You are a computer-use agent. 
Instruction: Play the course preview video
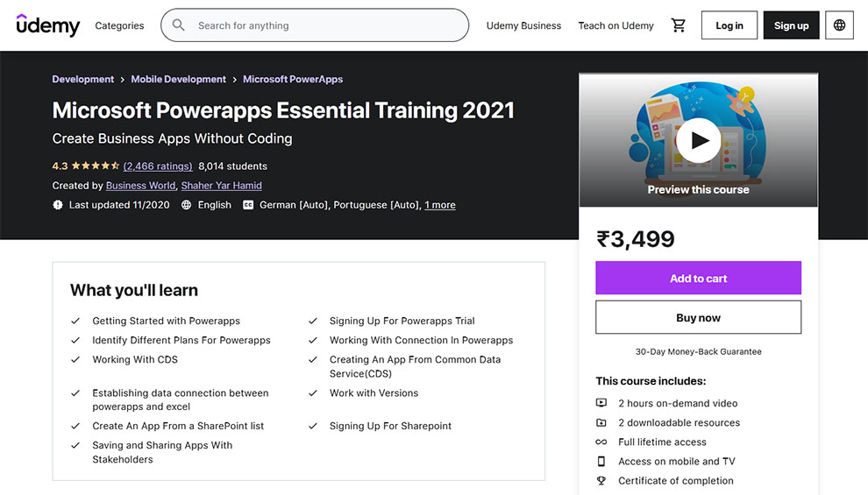[699, 140]
